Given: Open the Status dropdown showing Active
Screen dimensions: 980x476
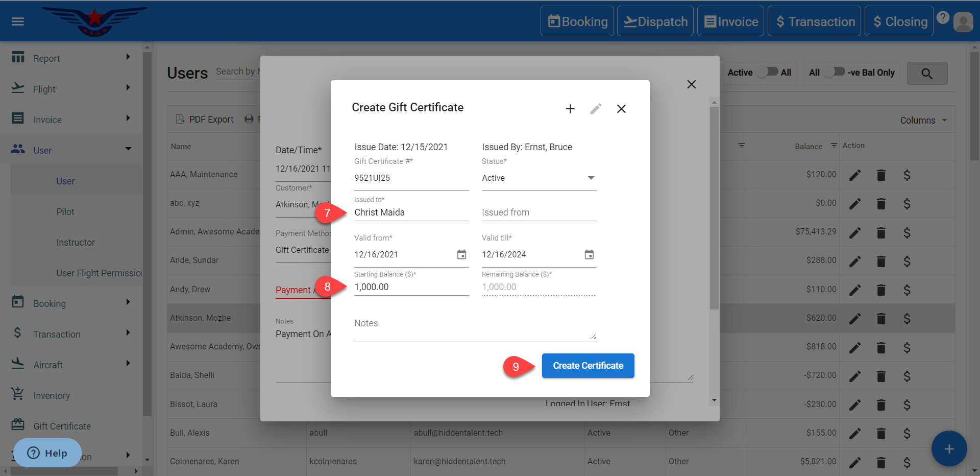Looking at the screenshot, I should pos(538,178).
